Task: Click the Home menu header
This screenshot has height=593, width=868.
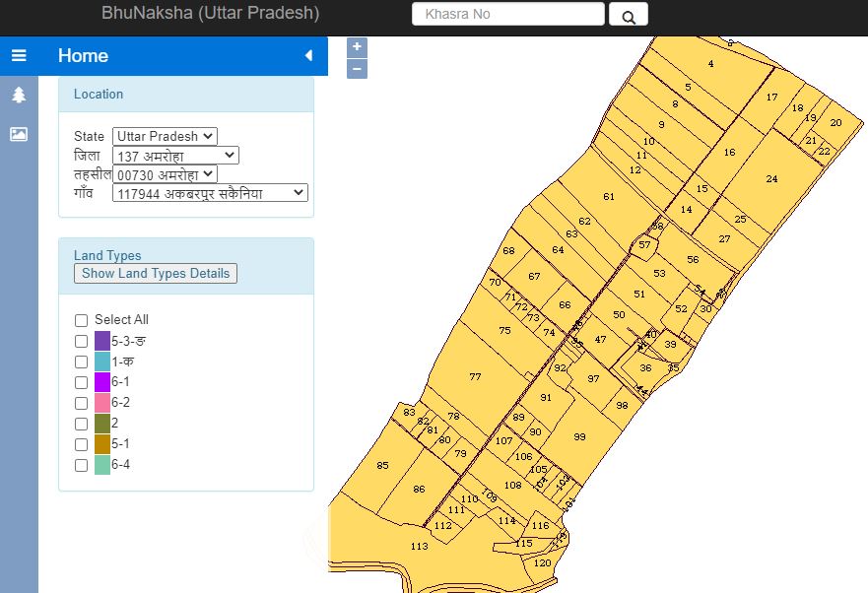Action: 83,56
